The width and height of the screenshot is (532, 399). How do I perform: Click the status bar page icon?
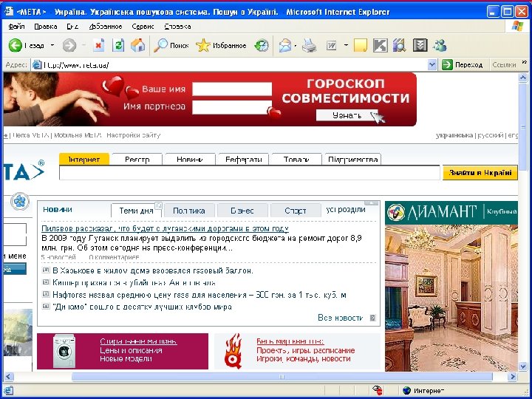8,391
